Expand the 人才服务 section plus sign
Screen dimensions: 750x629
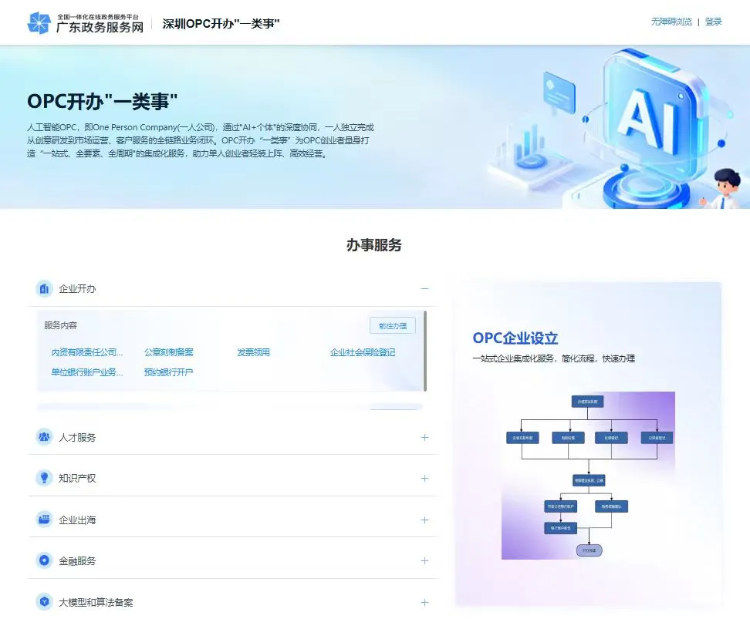(425, 437)
